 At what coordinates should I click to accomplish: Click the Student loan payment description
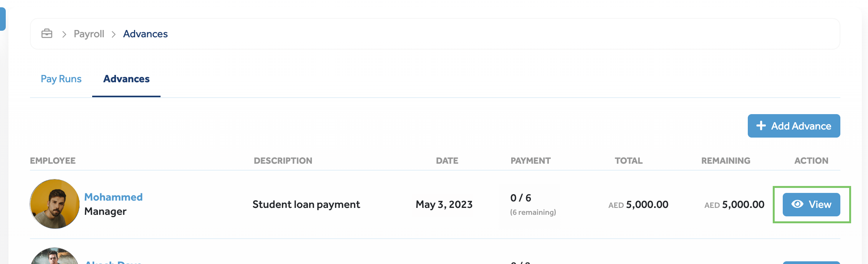[306, 204]
